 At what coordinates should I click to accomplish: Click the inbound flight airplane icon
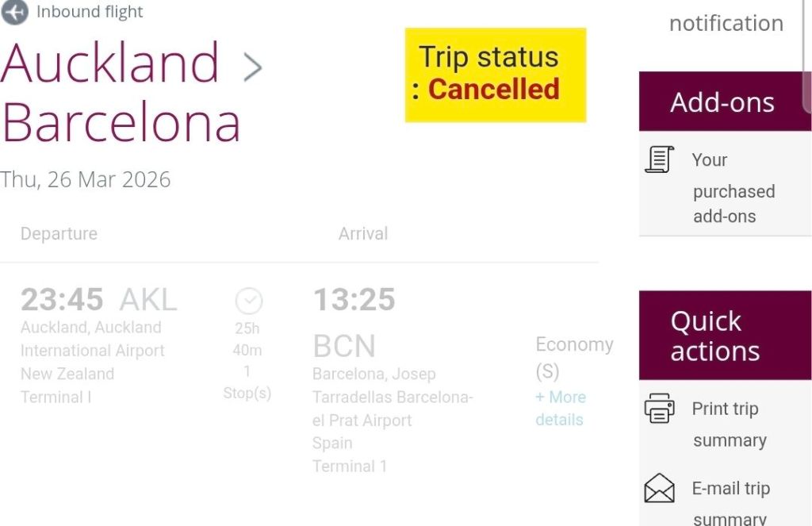point(14,12)
